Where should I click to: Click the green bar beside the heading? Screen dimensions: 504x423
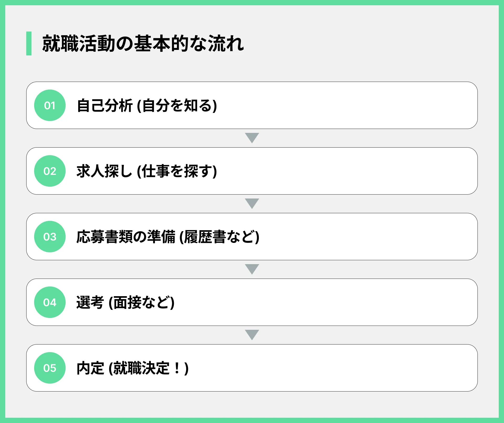[x=29, y=43]
